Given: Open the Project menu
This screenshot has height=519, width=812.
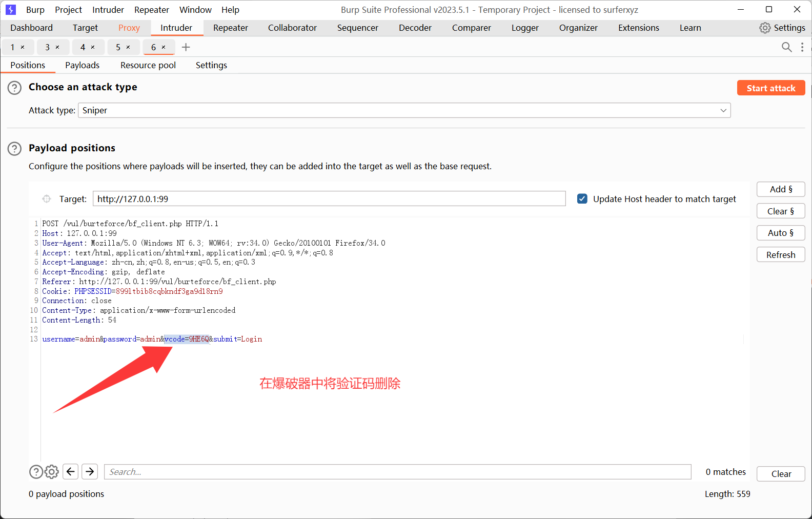Looking at the screenshot, I should (x=68, y=10).
